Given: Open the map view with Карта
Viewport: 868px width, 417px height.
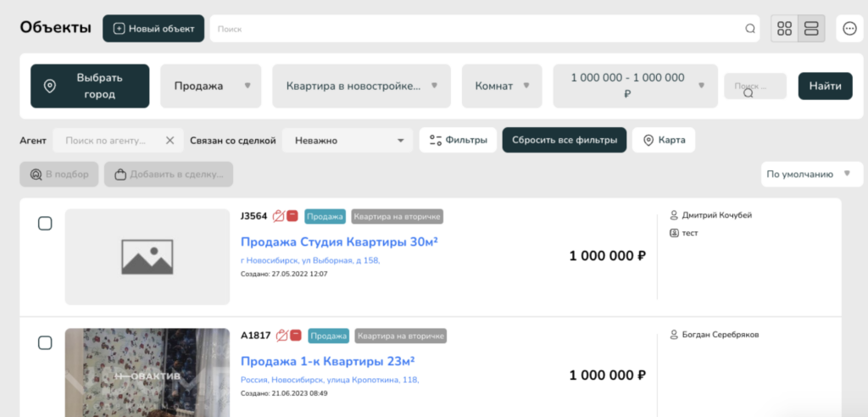Looking at the screenshot, I should click(x=664, y=141).
